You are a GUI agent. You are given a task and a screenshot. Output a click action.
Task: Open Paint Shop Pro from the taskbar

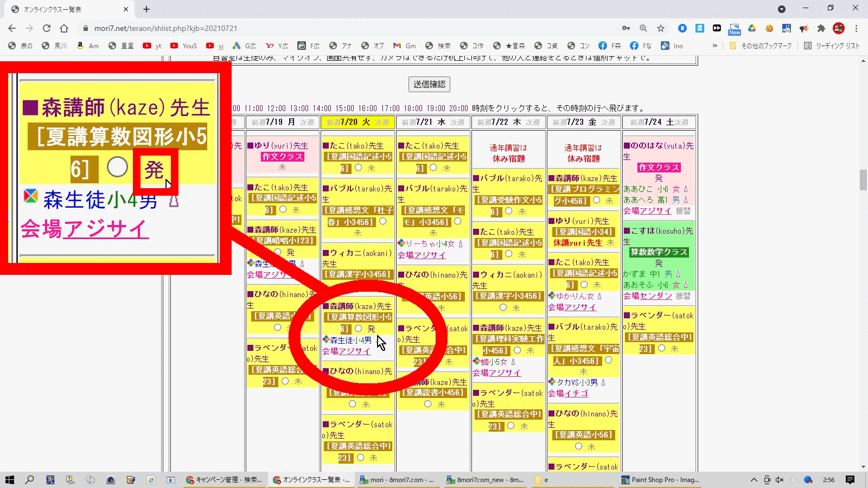click(660, 479)
